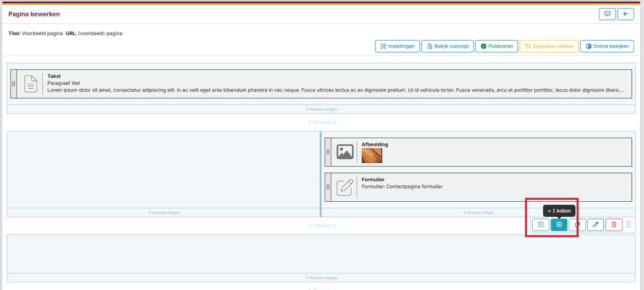Click the remove one column button
The height and width of the screenshot is (290, 644).
coord(541,224)
